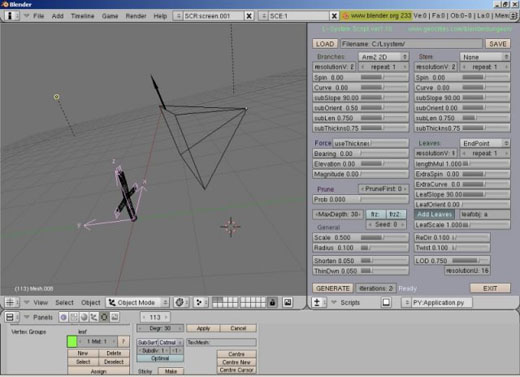Screen dimensions: 520x377
Task: Click the 3D viewport window type icon
Action: (x=10, y=302)
